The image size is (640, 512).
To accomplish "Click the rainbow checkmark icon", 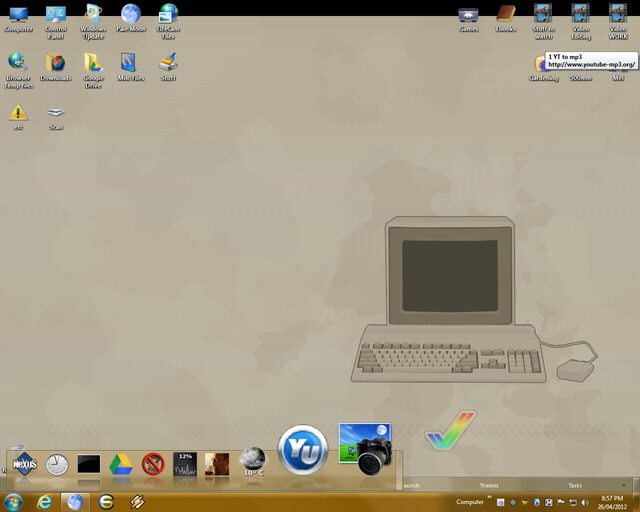I will [450, 431].
